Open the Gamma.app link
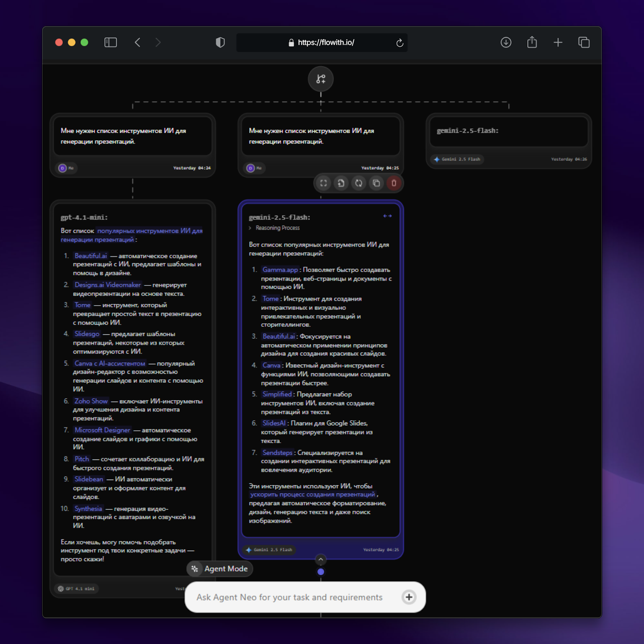Viewport: 644px width, 644px height. 280,270
